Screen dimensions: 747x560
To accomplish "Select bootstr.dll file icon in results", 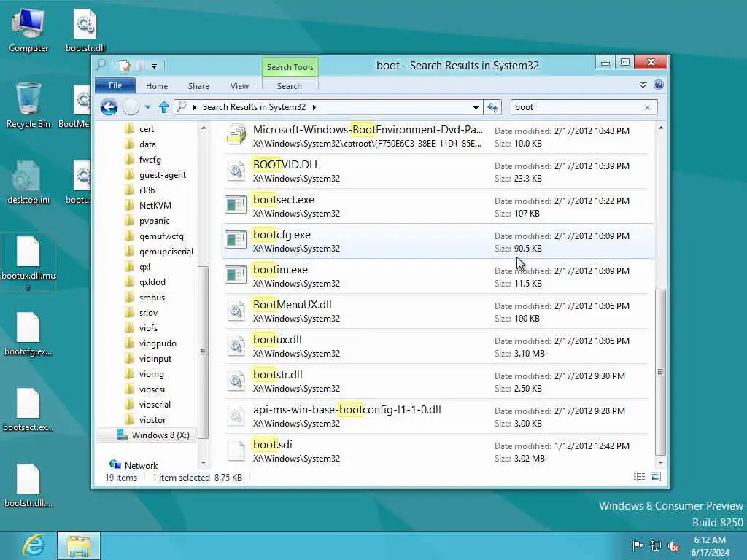I will [236, 381].
